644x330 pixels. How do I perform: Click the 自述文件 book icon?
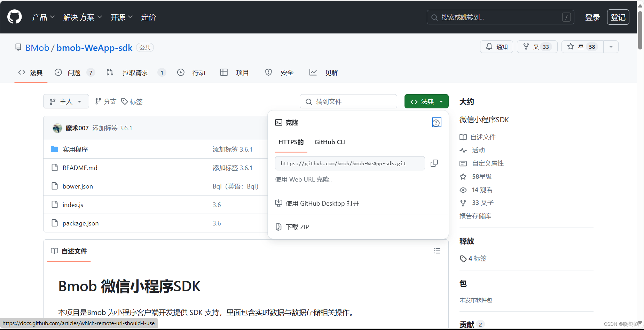click(x=463, y=137)
